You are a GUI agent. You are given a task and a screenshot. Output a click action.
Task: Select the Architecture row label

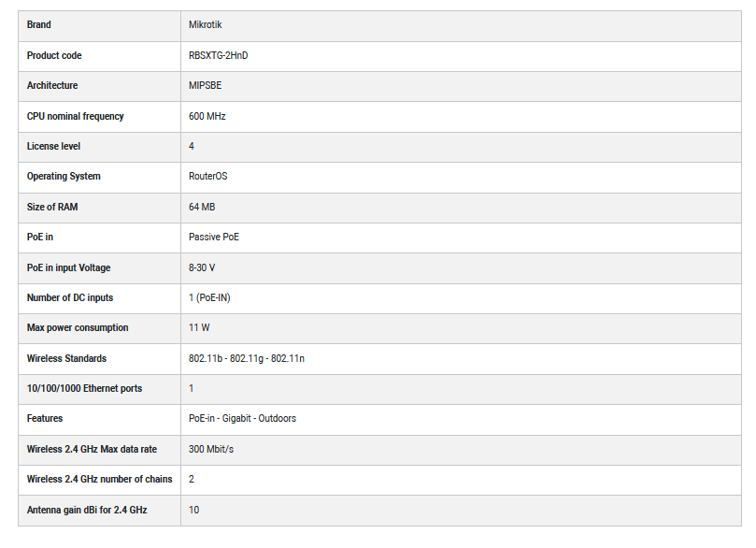pyautogui.click(x=52, y=85)
